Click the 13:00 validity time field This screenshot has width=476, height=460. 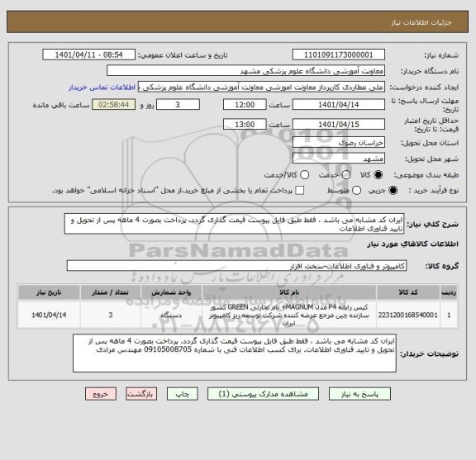[245, 125]
